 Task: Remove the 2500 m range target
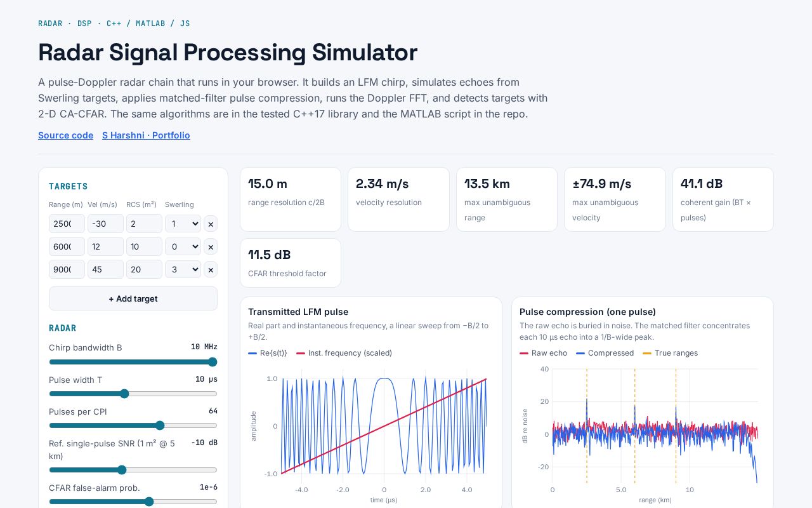click(211, 224)
